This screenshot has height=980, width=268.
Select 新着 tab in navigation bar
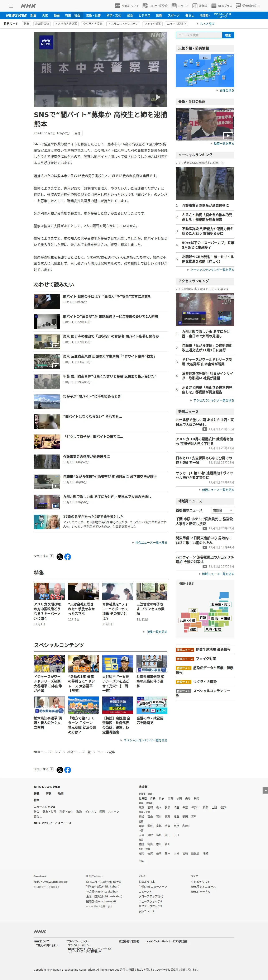coord(33,16)
